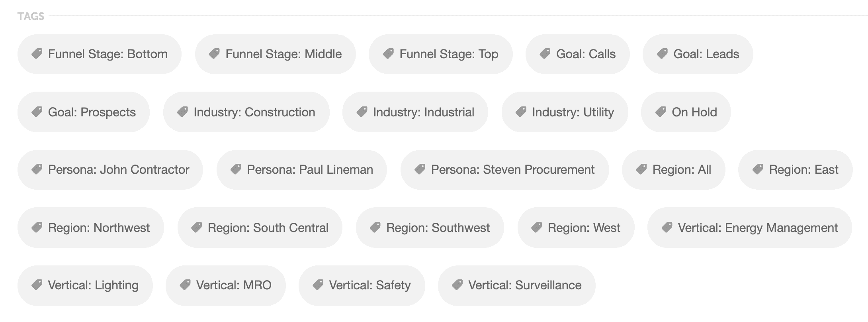Filter by Region: All tag

pos(673,170)
